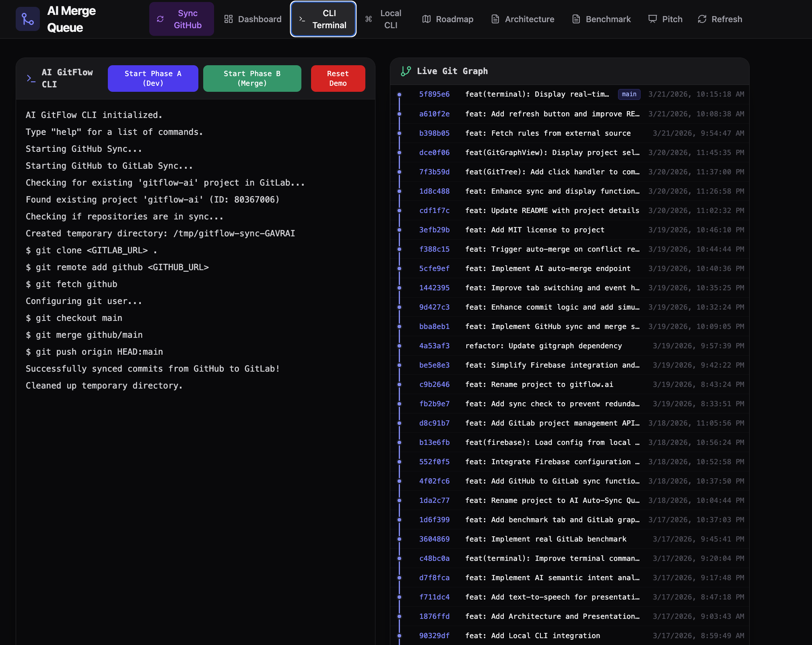Open the CLI Terminal tab

point(323,19)
